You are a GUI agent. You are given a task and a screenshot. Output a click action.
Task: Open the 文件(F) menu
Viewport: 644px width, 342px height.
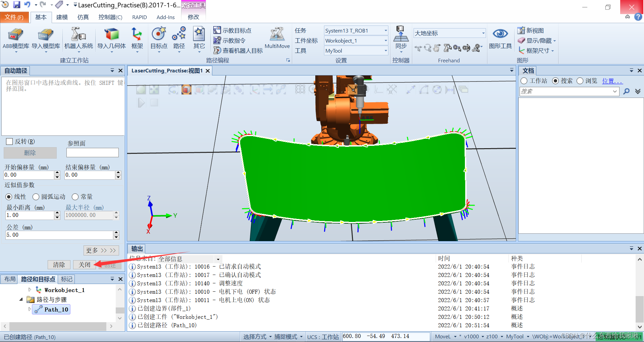(14, 17)
